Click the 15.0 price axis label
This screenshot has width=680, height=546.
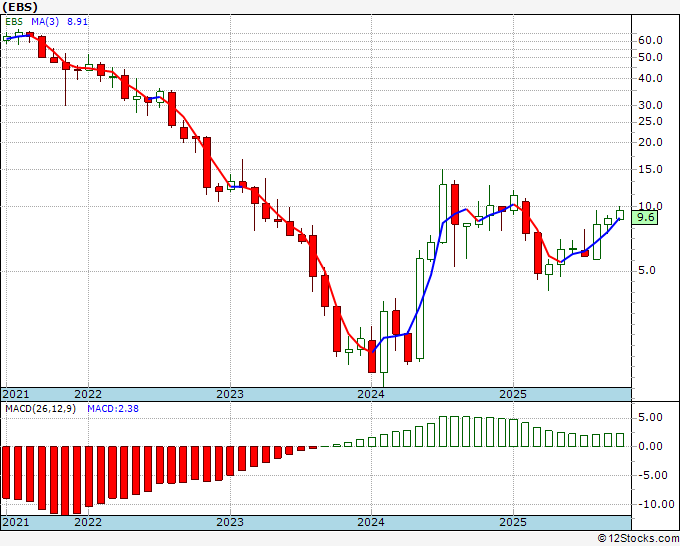click(651, 170)
